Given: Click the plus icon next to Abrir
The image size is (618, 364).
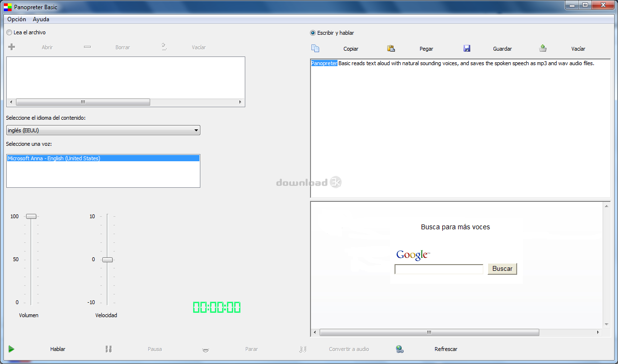Looking at the screenshot, I should pyautogui.click(x=12, y=47).
